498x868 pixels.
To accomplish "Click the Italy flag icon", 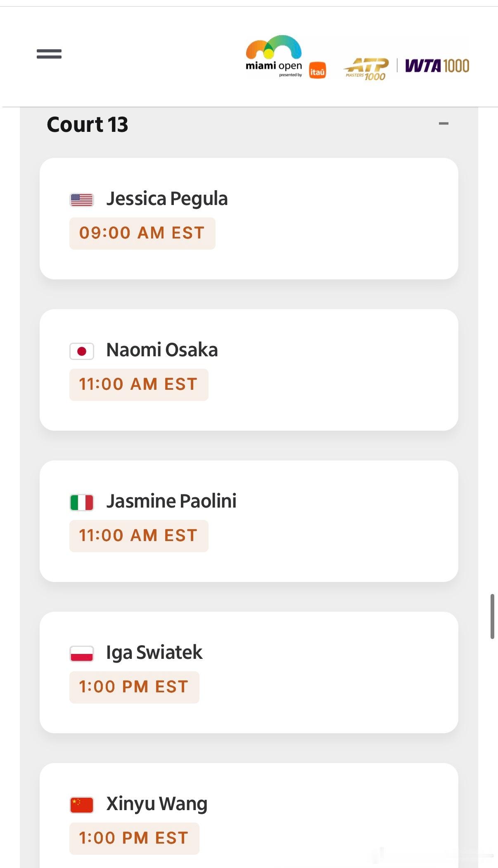I will [82, 503].
